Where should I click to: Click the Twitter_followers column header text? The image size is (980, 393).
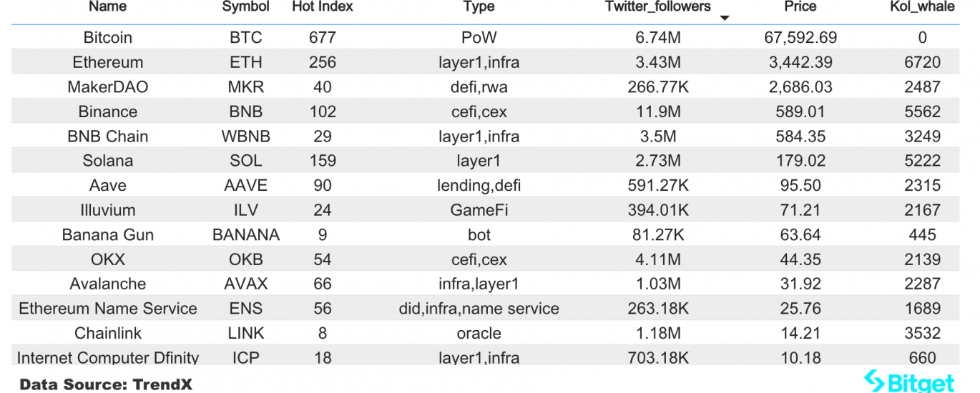point(657,6)
